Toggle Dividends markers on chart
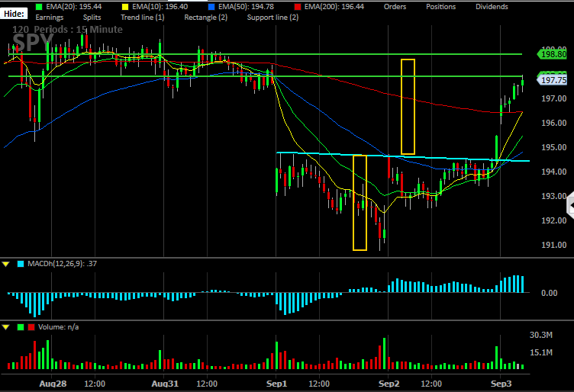This screenshot has height=392, width=574. coord(492,7)
